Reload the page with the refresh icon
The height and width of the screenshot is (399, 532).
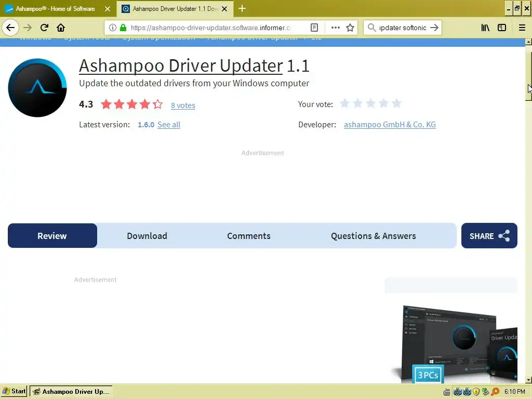(x=44, y=28)
